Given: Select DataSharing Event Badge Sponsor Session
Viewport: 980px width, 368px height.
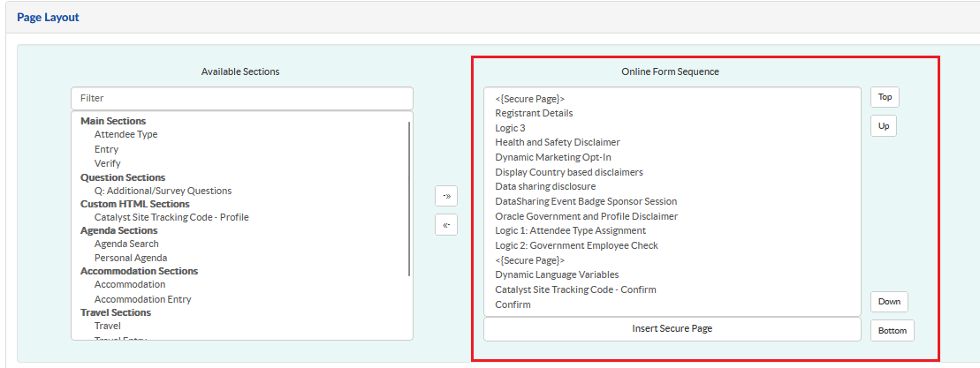Looking at the screenshot, I should (586, 201).
